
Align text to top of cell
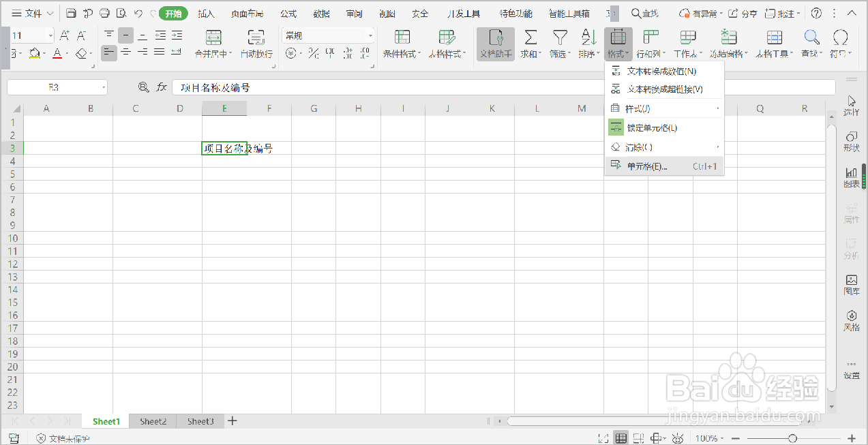click(109, 35)
